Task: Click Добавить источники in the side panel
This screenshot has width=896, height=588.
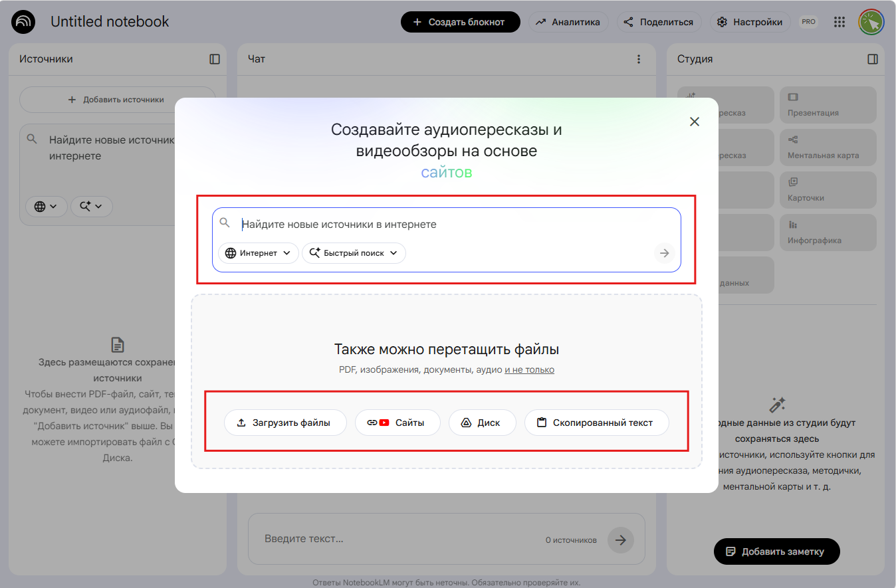Action: tap(117, 100)
